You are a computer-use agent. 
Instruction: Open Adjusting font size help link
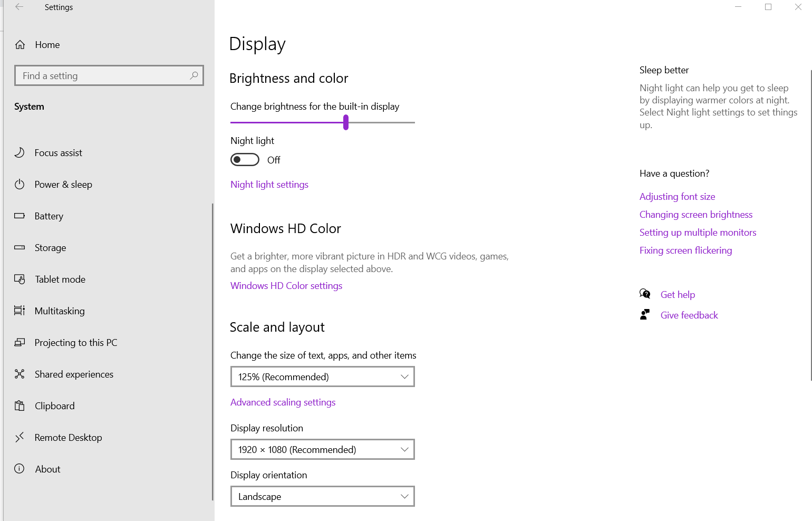click(x=678, y=197)
